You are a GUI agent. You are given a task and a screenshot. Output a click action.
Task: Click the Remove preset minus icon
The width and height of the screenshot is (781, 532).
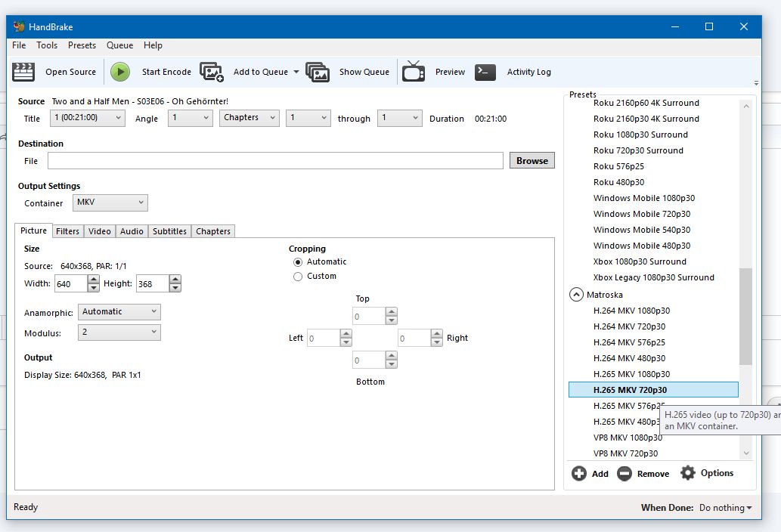624,473
